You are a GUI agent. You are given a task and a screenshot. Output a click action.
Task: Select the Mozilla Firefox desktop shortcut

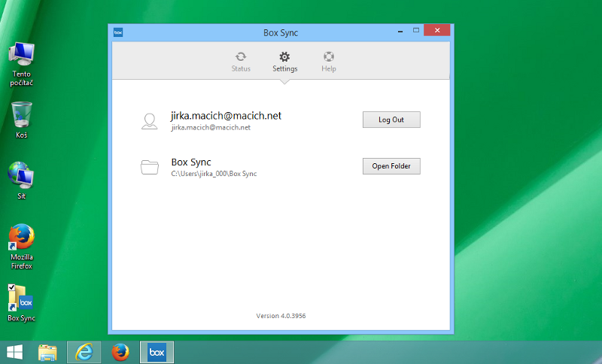pyautogui.click(x=22, y=247)
